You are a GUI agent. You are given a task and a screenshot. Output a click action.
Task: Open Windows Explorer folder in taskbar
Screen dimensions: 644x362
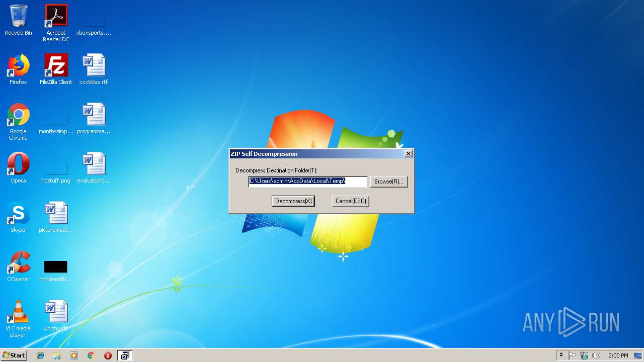point(57,355)
